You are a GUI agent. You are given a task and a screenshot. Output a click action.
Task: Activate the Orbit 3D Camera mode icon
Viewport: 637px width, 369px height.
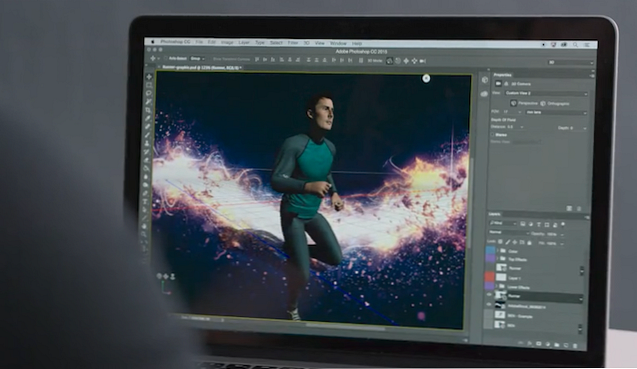click(x=390, y=61)
